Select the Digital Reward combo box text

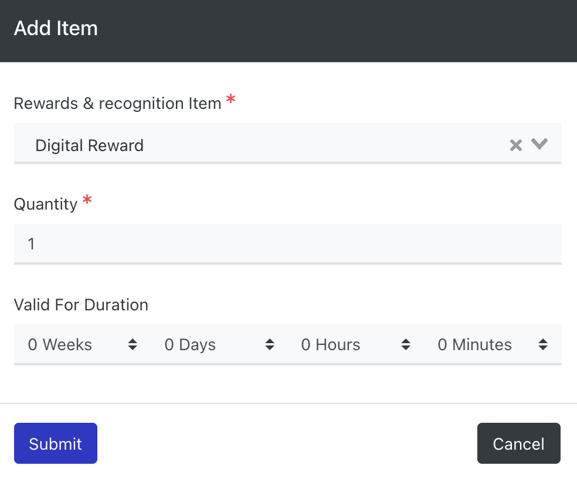(x=89, y=146)
